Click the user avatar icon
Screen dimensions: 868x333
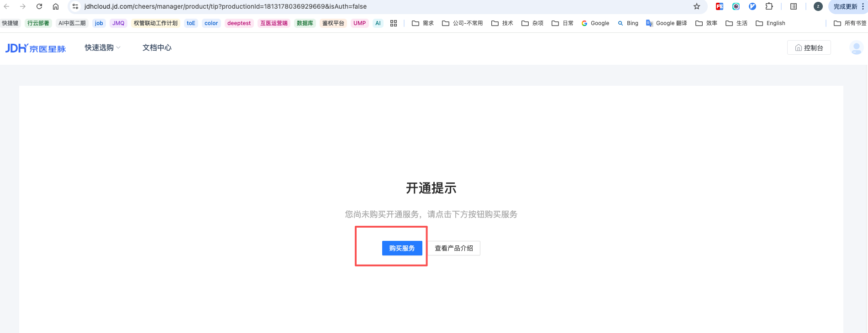click(x=856, y=48)
